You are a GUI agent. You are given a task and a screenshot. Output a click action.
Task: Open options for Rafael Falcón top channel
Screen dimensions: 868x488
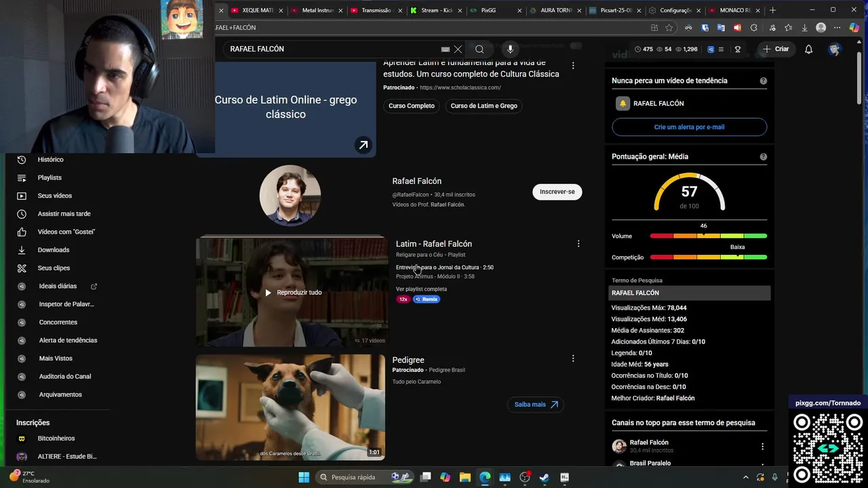(x=762, y=447)
